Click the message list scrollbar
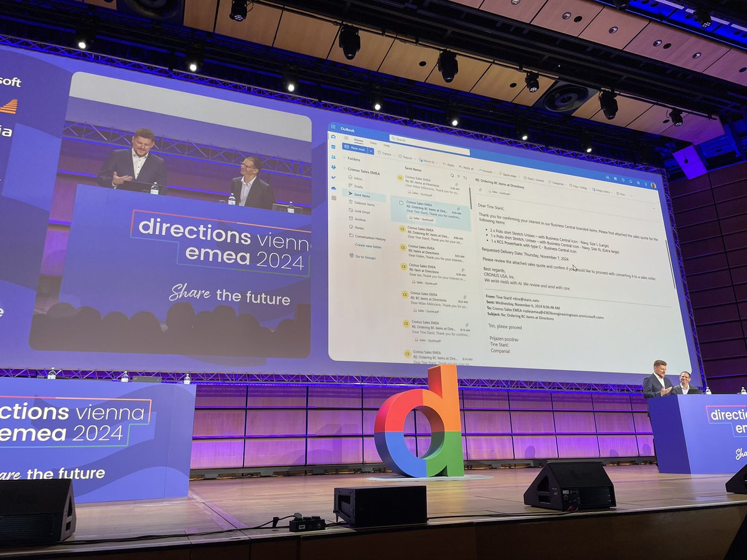747x560 pixels. tap(471, 197)
